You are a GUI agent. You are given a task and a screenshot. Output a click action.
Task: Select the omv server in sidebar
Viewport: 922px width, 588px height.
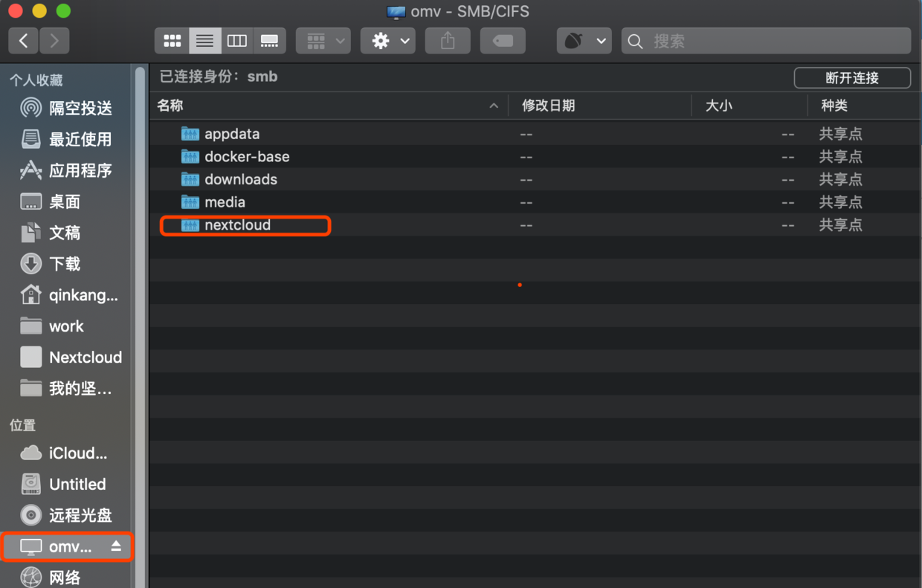pos(67,547)
